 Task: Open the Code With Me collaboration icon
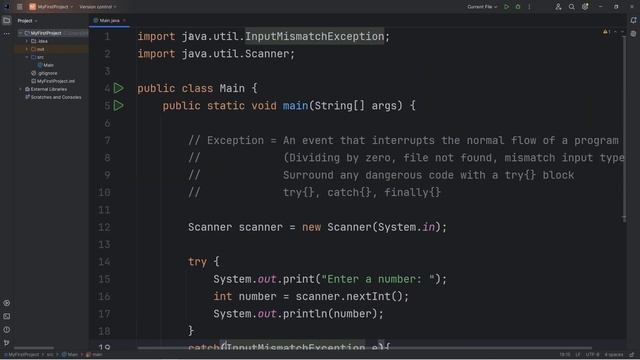(x=558, y=7)
